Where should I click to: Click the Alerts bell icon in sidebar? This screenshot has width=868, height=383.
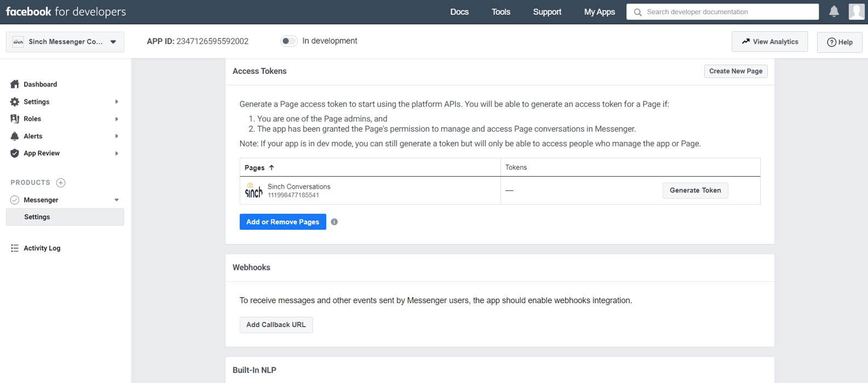click(15, 136)
